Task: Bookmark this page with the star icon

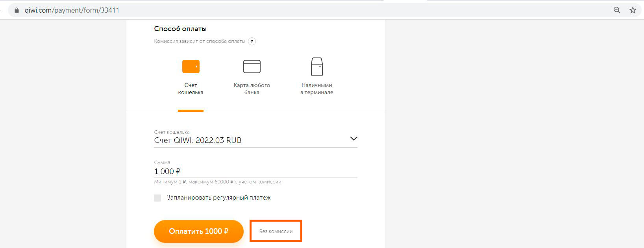Action: point(633,10)
